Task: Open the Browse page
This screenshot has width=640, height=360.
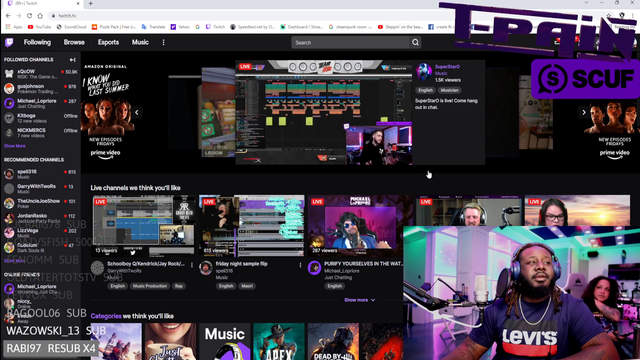Action: click(x=74, y=42)
